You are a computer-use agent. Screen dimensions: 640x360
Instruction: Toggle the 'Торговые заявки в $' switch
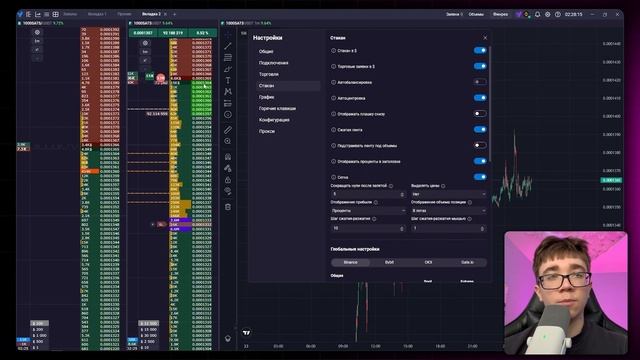tap(480, 66)
